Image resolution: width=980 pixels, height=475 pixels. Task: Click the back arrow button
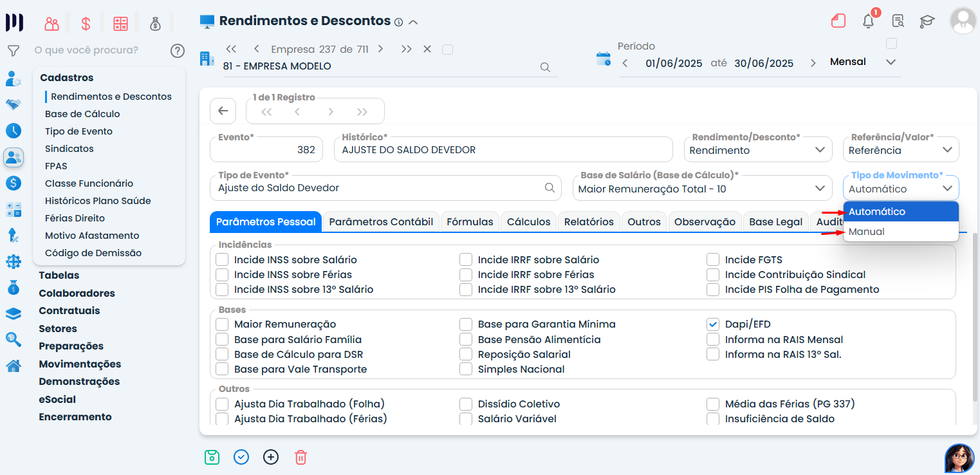(x=223, y=111)
